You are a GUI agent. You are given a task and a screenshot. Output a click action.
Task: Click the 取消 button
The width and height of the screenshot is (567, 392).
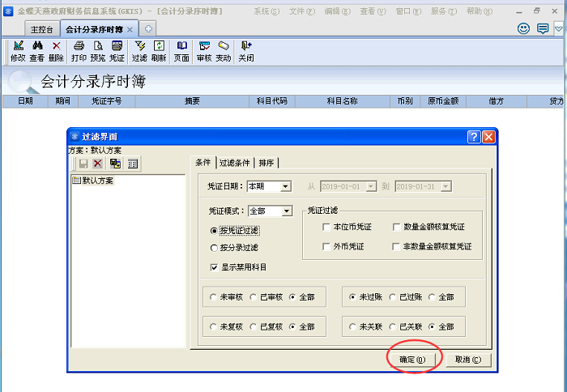468,359
